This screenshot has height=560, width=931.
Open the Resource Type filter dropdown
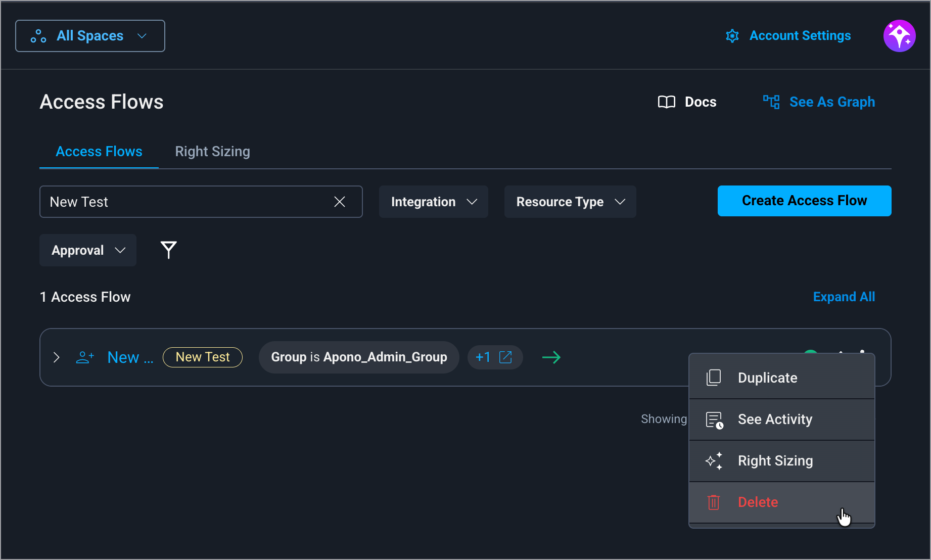pyautogui.click(x=570, y=202)
